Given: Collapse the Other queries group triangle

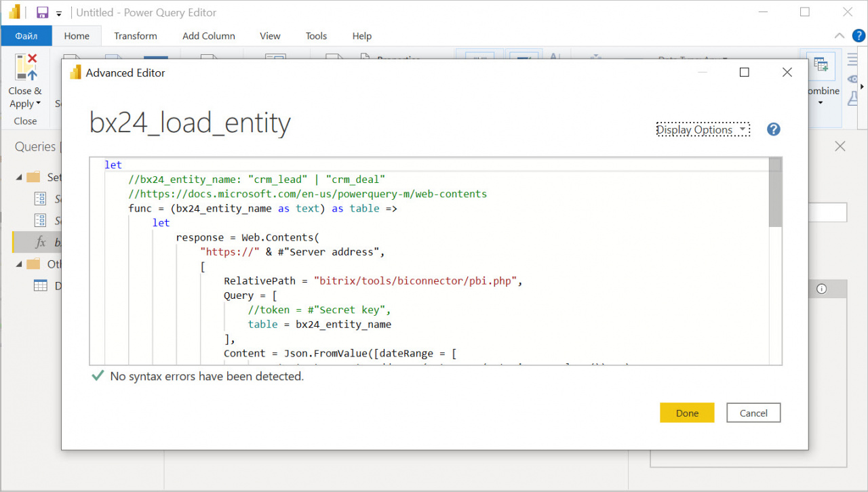Looking at the screenshot, I should click(19, 264).
